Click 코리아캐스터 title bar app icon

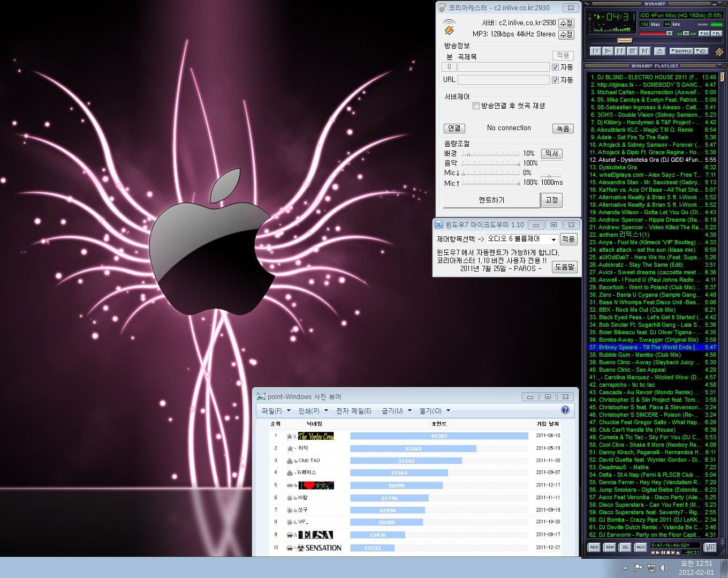442,7
